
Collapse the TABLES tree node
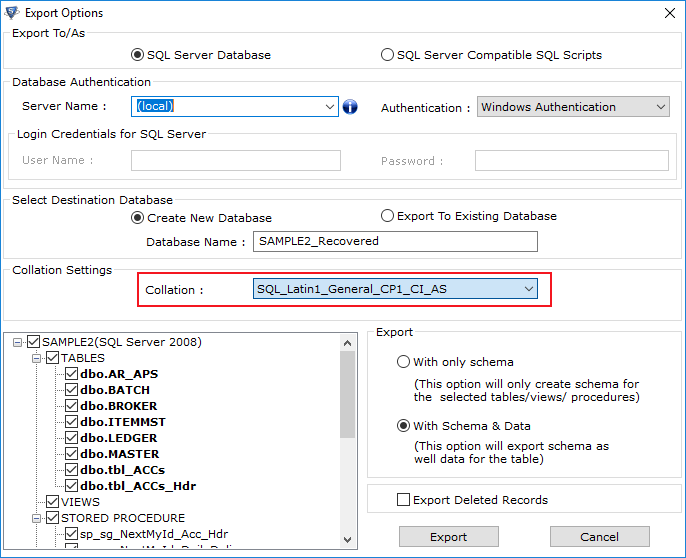pyautogui.click(x=37, y=358)
